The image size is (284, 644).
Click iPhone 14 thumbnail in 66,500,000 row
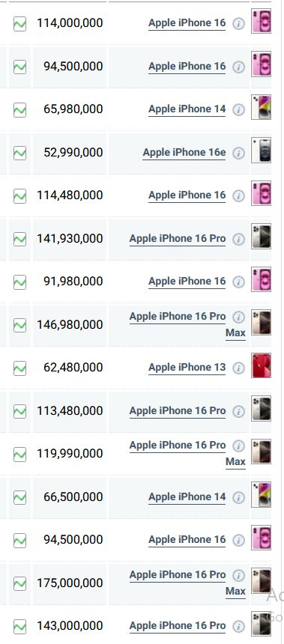coord(261,494)
